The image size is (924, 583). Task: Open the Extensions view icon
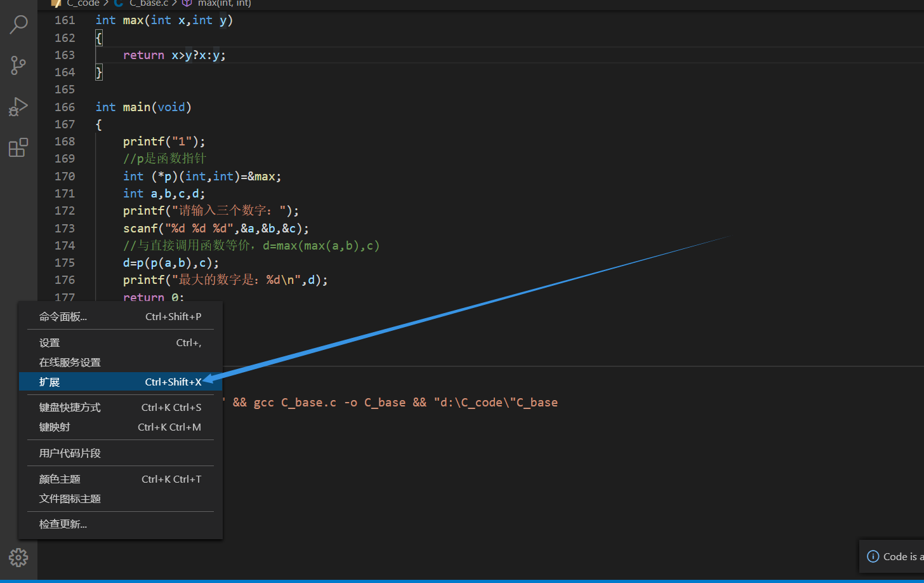pos(18,147)
